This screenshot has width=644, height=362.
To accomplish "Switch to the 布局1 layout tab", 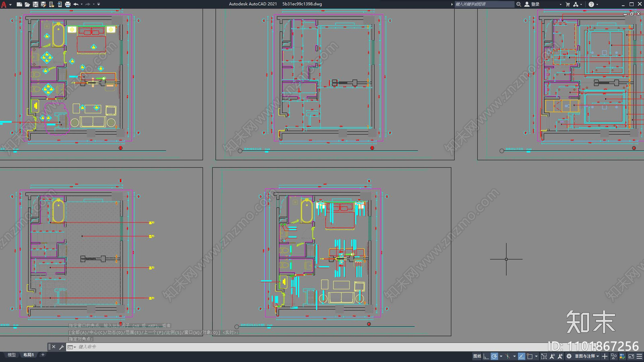I will click(x=28, y=355).
